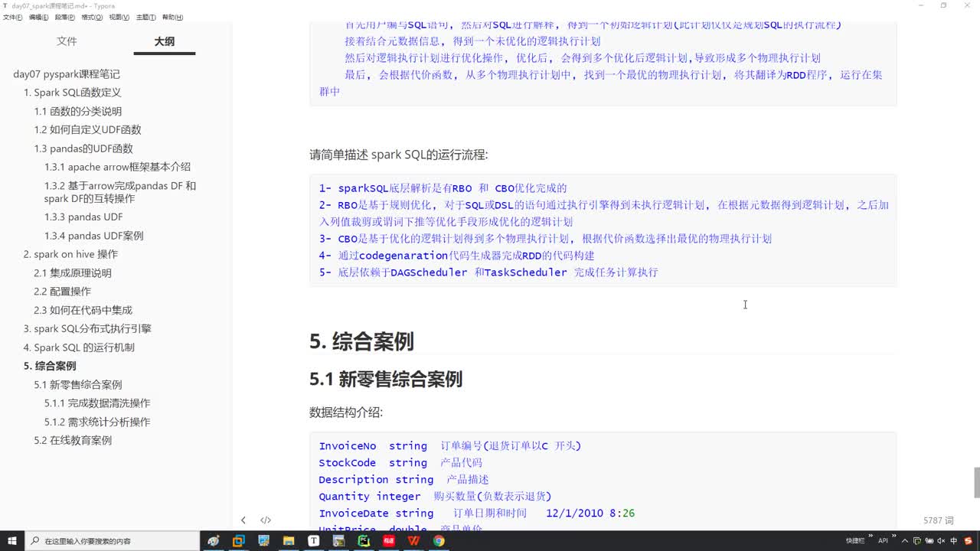Go to 5.1 新零售综合案例 outline entry
The width and height of the screenshot is (980, 551).
point(78,384)
